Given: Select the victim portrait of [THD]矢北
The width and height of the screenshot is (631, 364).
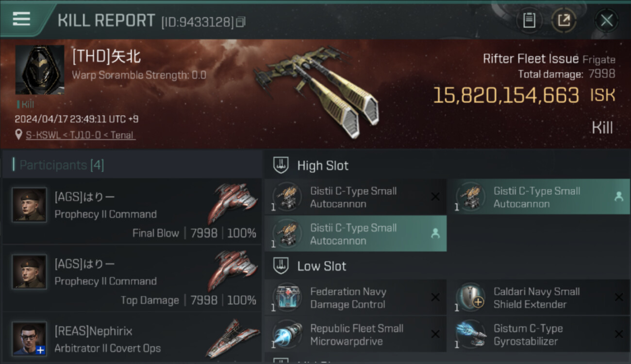Looking at the screenshot, I should click(x=40, y=70).
